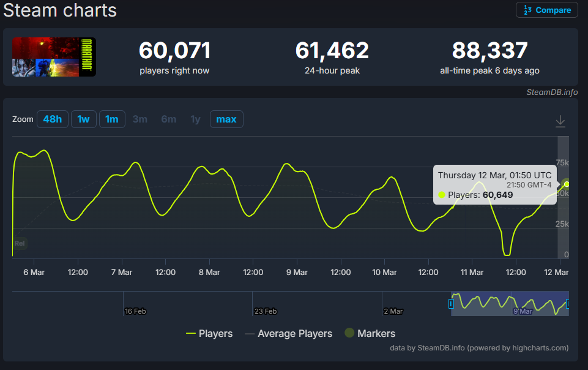Image resolution: width=588 pixels, height=370 pixels.
Task: Click the 23 Feb label in navigator
Action: pyautogui.click(x=266, y=311)
